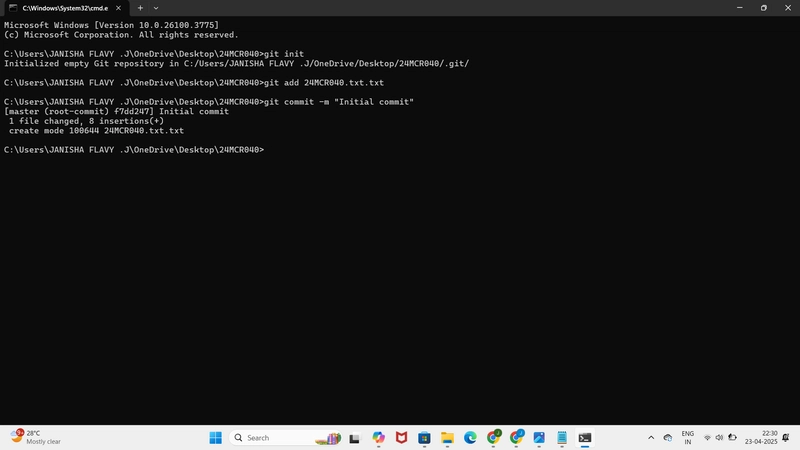Viewport: 800px width, 450px height.
Task: Open the Windows Start menu
Action: [x=216, y=438]
